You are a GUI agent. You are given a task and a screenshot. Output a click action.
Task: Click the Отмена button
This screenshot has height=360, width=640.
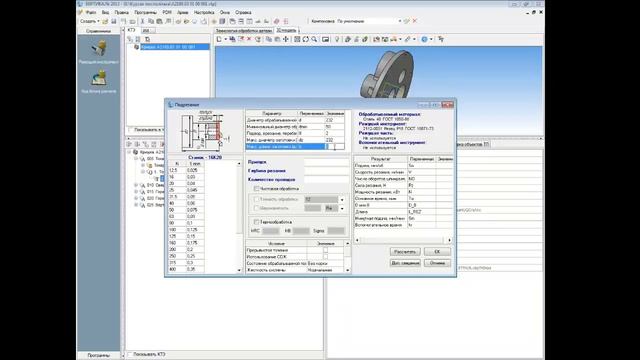(x=437, y=263)
